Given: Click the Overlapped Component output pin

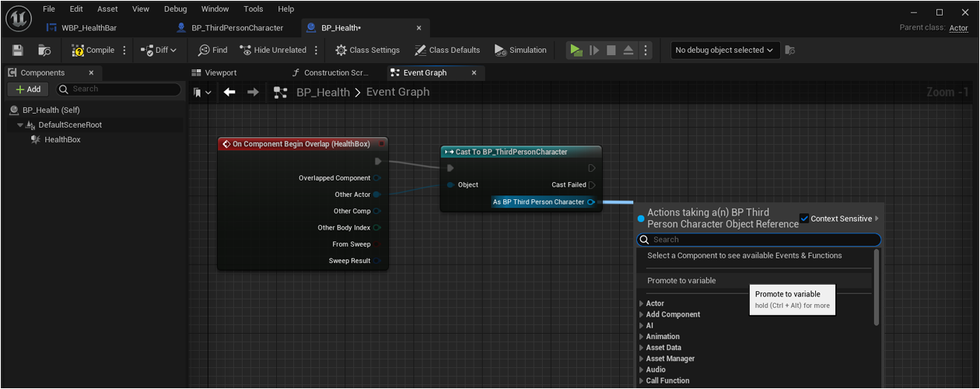Looking at the screenshot, I should [377, 178].
